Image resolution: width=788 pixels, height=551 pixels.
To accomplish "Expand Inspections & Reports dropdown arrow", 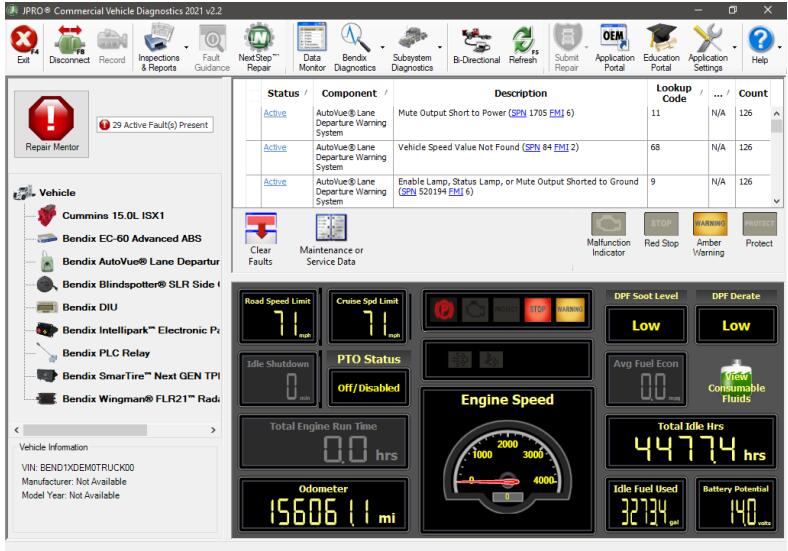I will [186, 48].
